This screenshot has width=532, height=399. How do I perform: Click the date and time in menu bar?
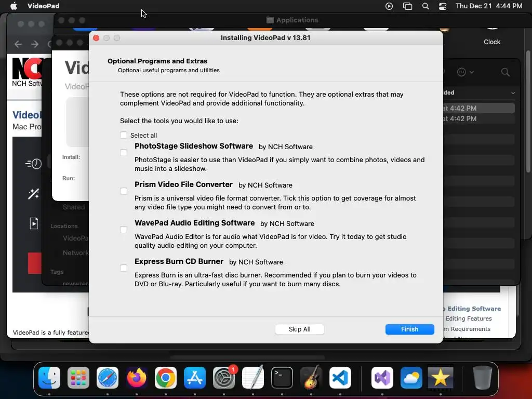(x=488, y=6)
